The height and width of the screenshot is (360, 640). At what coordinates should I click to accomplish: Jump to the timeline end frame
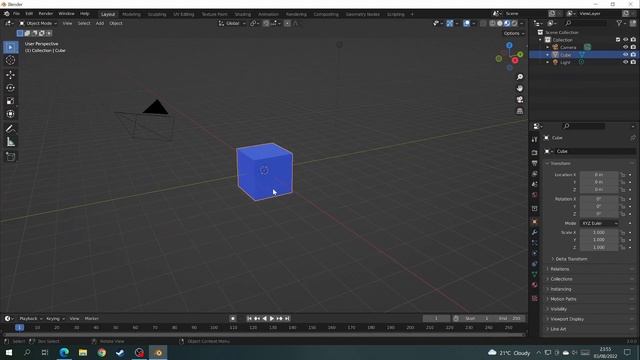287,318
